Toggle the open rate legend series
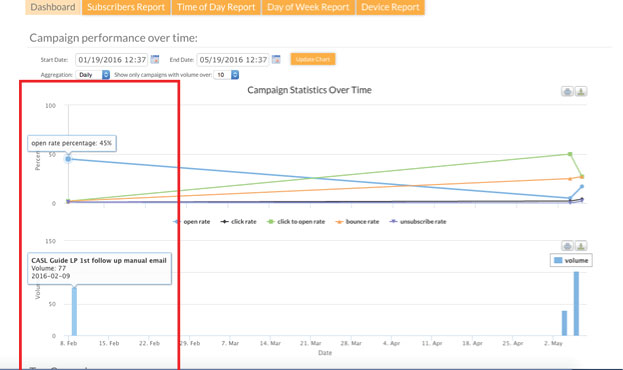 pyautogui.click(x=192, y=222)
